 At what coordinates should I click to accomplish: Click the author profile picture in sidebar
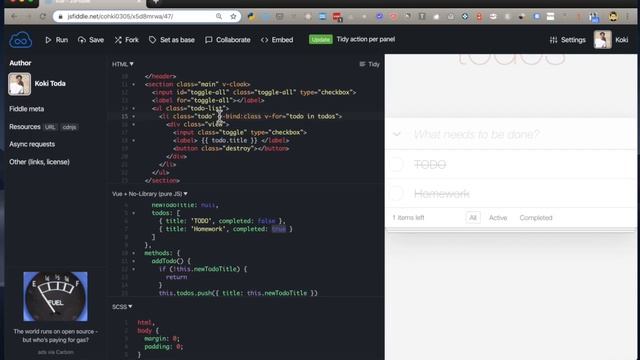coord(20,84)
